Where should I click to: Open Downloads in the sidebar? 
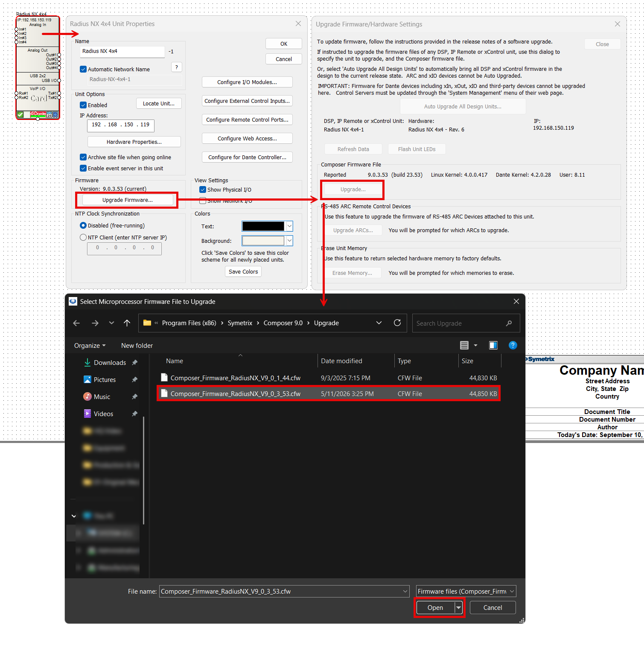point(110,363)
